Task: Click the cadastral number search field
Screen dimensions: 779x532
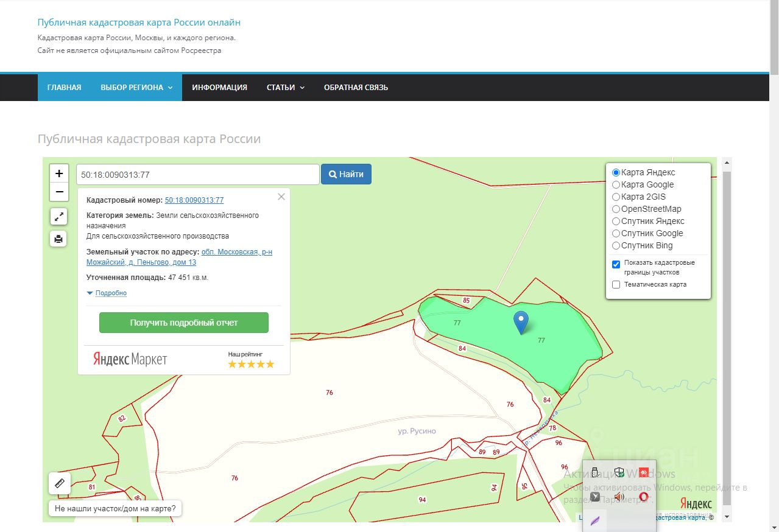Action: (x=197, y=174)
